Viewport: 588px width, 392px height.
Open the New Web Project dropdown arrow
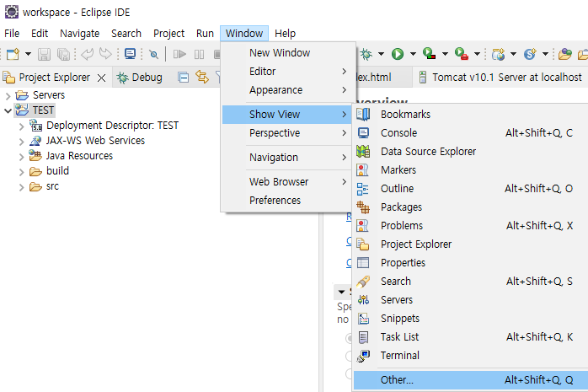pyautogui.click(x=513, y=54)
